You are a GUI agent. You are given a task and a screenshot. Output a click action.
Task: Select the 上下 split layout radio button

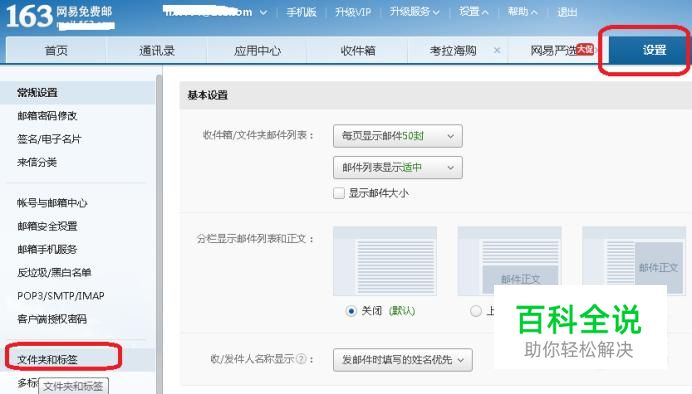click(475, 311)
